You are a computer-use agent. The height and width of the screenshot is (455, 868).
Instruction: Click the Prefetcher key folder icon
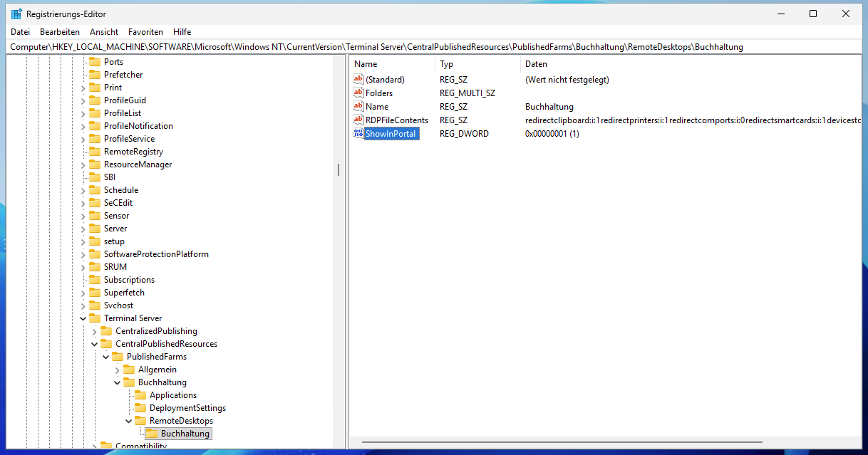pos(94,75)
